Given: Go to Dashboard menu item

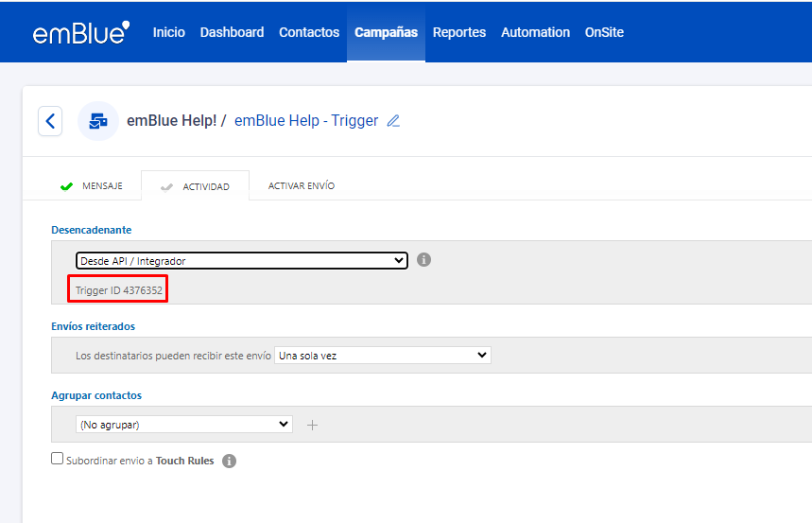Looking at the screenshot, I should click(232, 32).
